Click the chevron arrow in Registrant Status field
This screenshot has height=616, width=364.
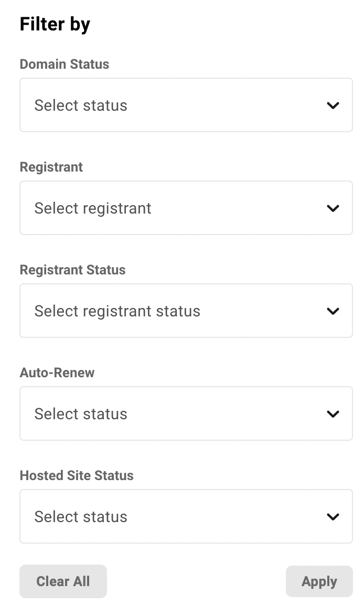pos(333,311)
